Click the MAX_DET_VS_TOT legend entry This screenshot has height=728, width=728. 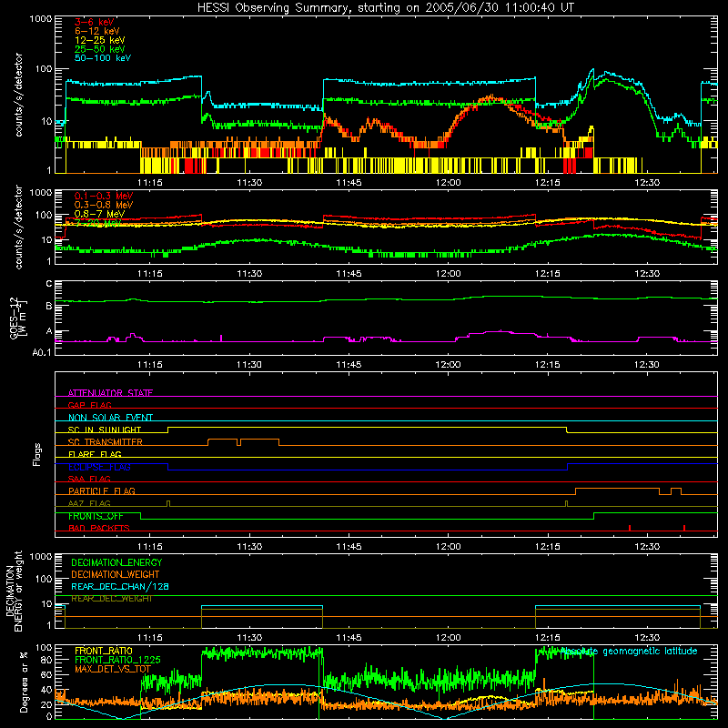(113, 669)
